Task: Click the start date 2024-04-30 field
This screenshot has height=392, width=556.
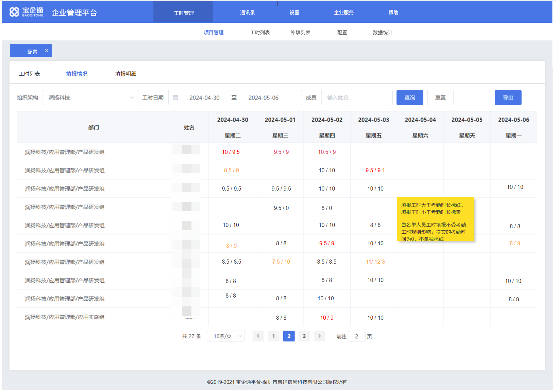Action: 204,98
